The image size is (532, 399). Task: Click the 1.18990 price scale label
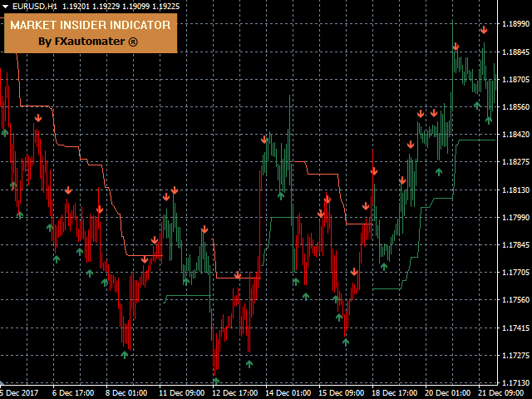tap(515, 24)
